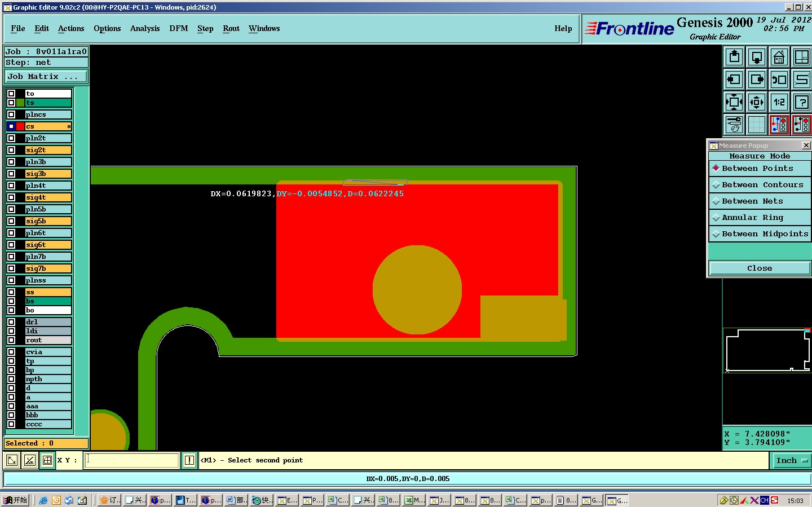Click the green color swatch of ts layer
The height and width of the screenshot is (507, 812).
pyautogui.click(x=20, y=103)
